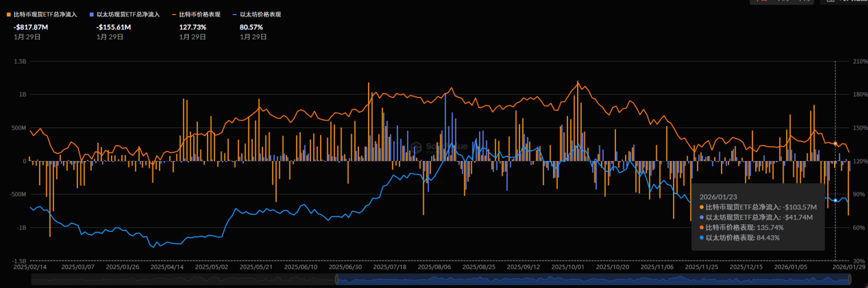Click the right handle of the range slider

tap(850, 279)
